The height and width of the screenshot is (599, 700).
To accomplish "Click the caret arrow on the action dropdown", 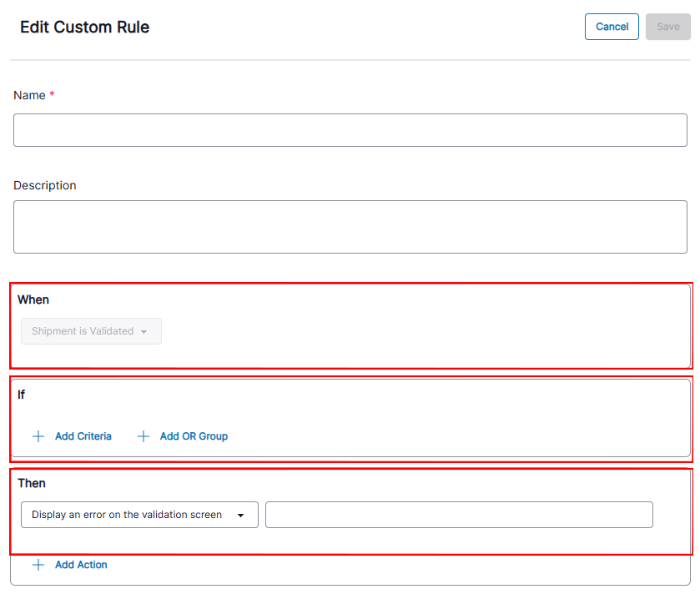I will point(241,516).
